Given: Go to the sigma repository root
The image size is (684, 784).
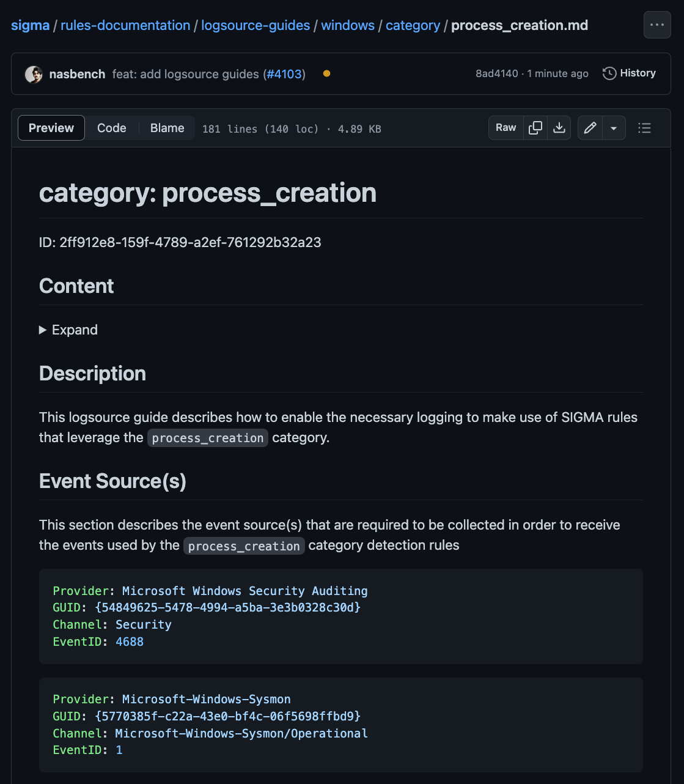Looking at the screenshot, I should click(x=30, y=25).
